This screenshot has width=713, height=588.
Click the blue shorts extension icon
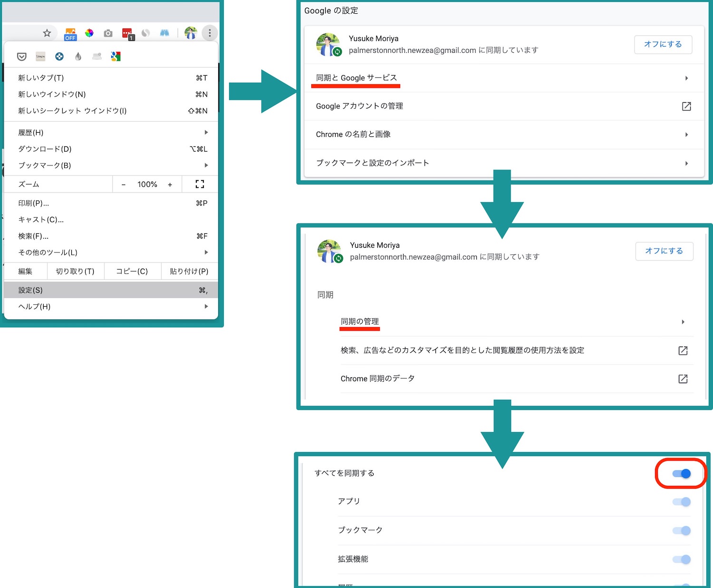pos(164,33)
